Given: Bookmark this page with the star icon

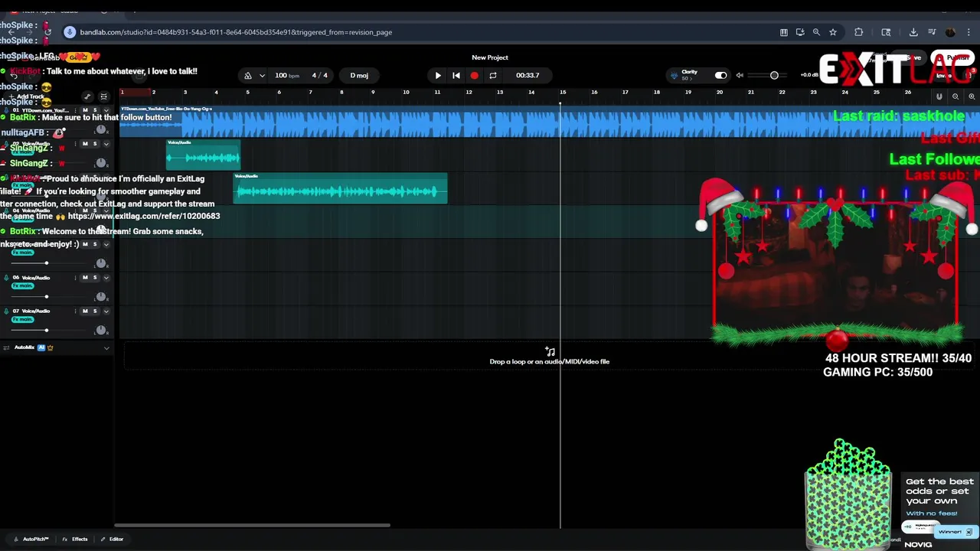Looking at the screenshot, I should [833, 32].
